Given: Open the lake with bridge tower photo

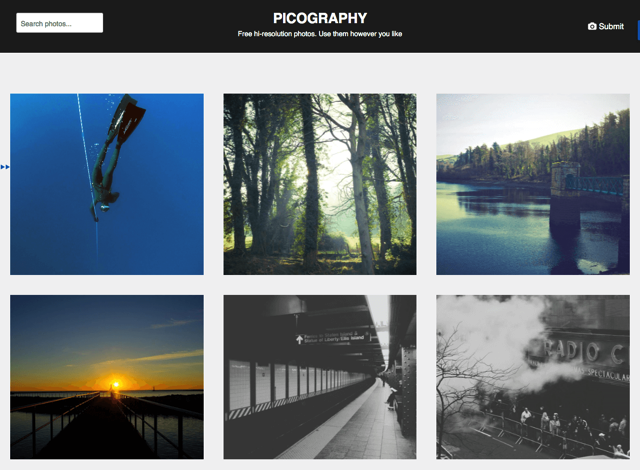Looking at the screenshot, I should (533, 184).
